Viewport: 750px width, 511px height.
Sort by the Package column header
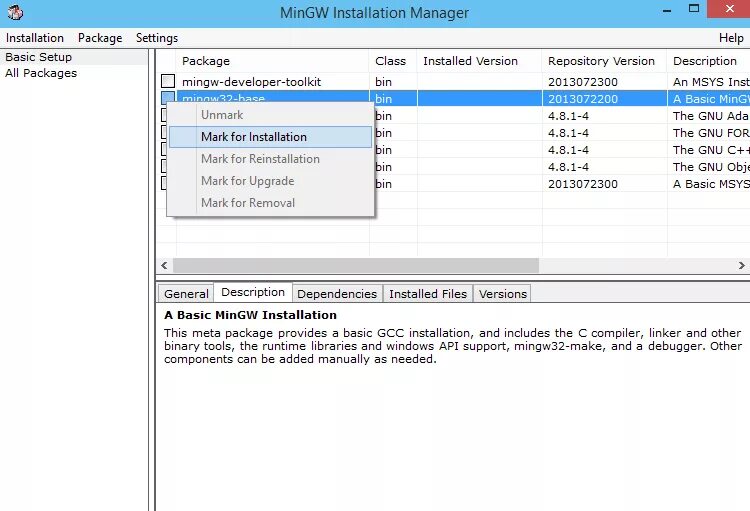tap(273, 61)
